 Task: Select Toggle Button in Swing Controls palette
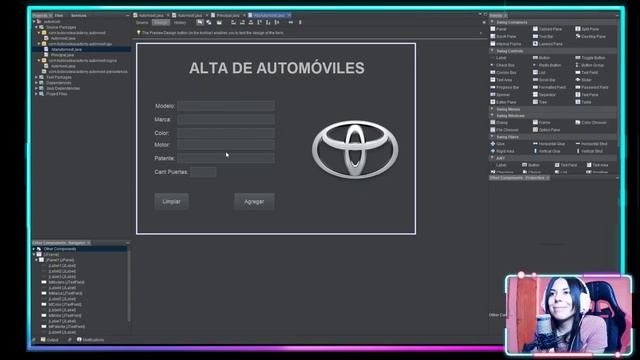pyautogui.click(x=590, y=58)
